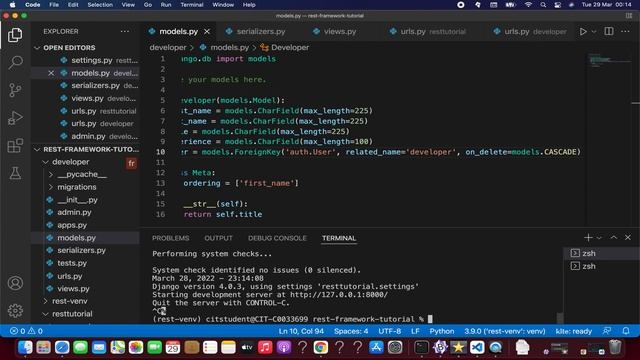Open the Testing flask view
Screen dimensions: 640x360
15,173
